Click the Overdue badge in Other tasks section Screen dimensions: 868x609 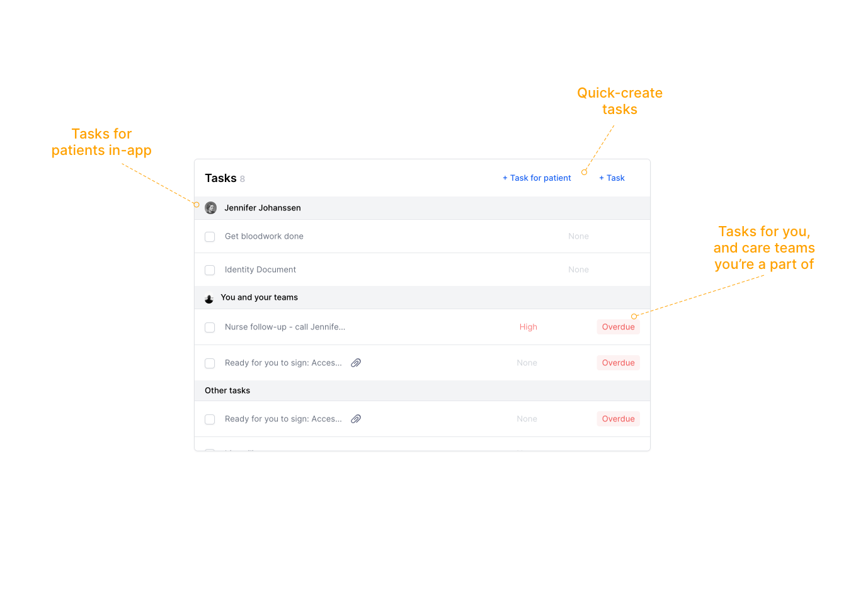tap(618, 419)
